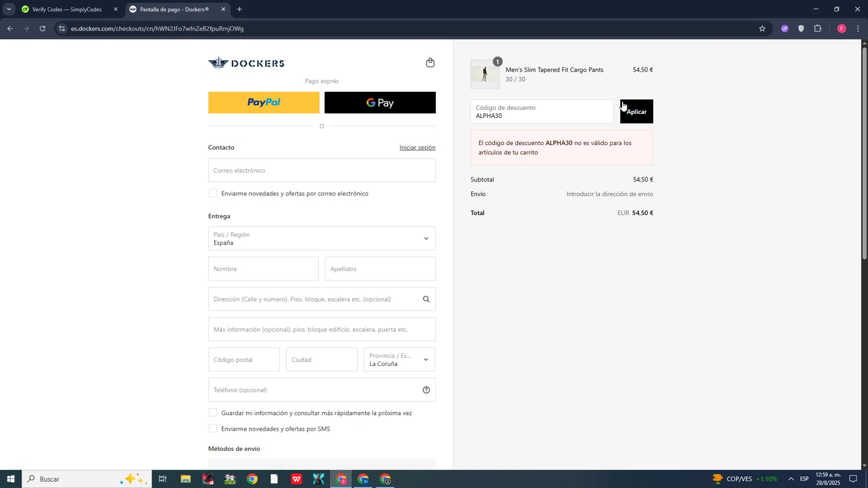View site information icon in address bar

(62, 28)
